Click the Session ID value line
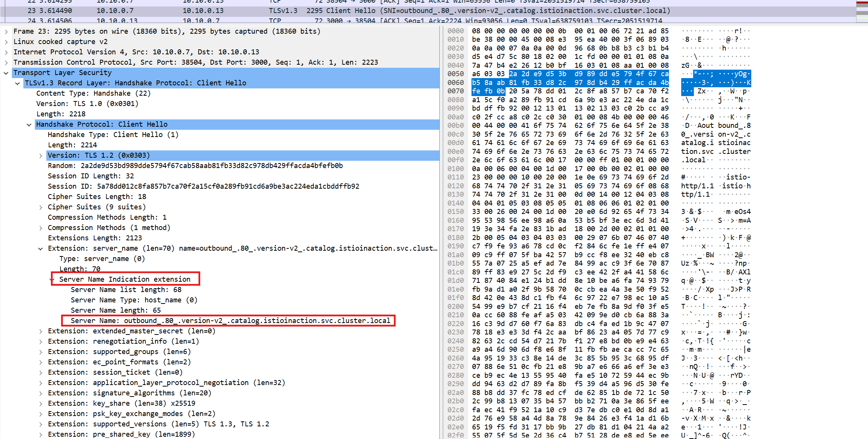Viewport: 868px width, 439px height. tap(203, 186)
